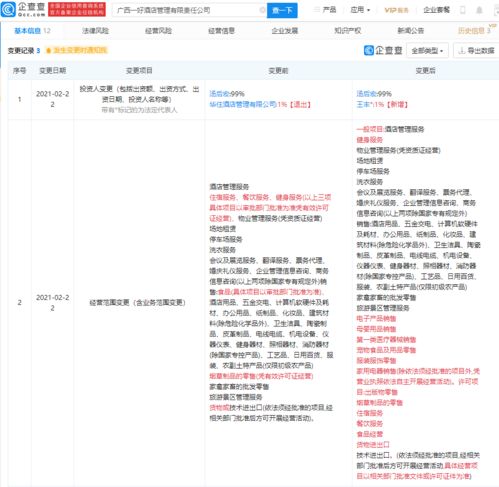This screenshot has height=487, width=499.
Task: Click red 服装服饰零售 in the 变更后 column
Action: 376,360
